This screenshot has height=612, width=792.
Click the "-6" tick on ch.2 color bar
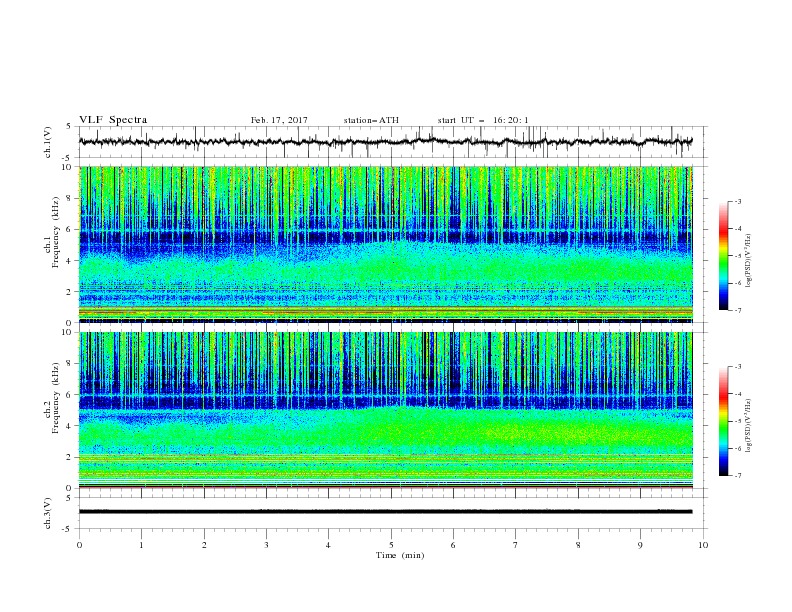pyautogui.click(x=737, y=448)
